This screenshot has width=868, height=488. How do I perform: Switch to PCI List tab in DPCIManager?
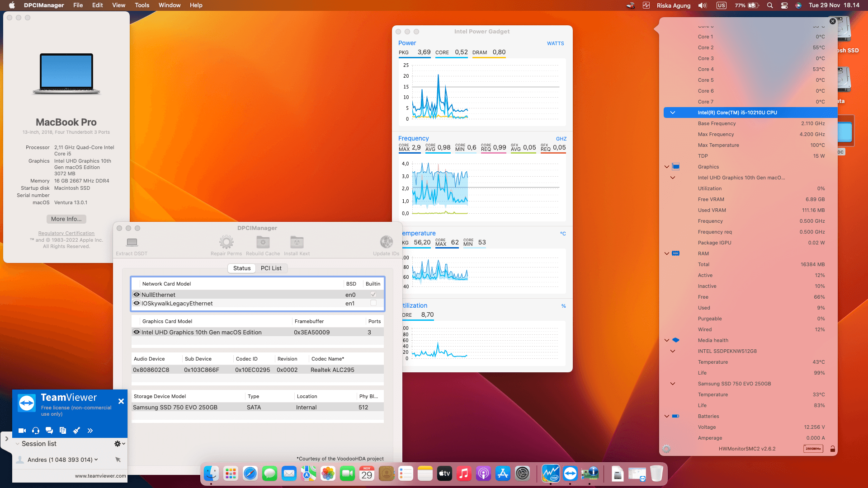271,268
